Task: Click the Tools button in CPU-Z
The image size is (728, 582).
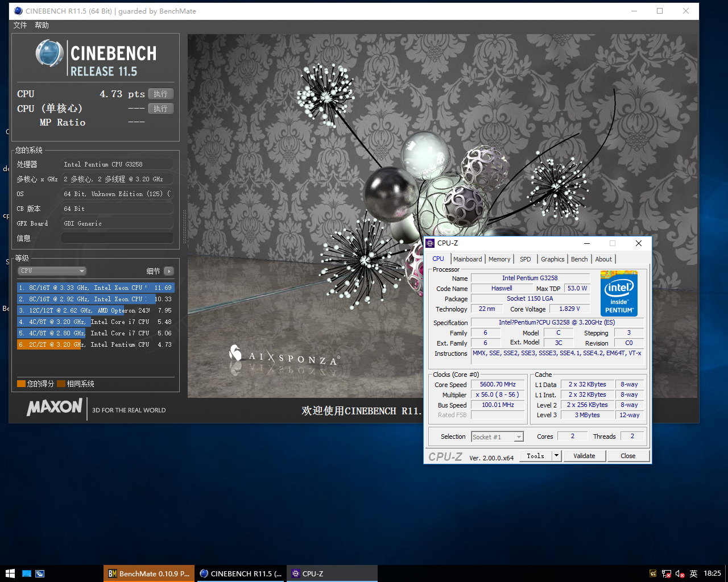Action: coord(535,456)
